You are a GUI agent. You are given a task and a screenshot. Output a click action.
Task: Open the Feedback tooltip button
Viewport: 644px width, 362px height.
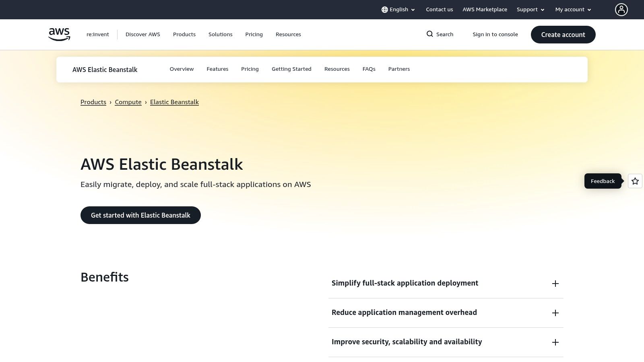(603, 181)
